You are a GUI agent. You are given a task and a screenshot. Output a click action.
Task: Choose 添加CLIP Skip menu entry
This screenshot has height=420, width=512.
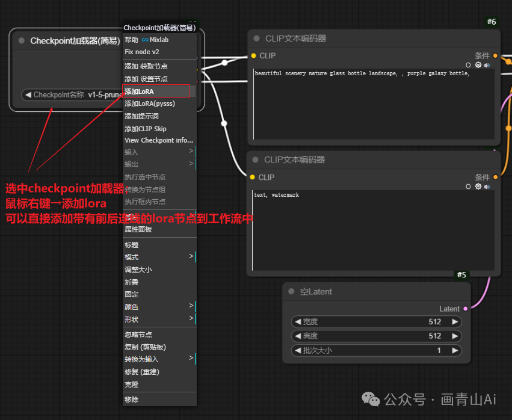tap(159, 129)
